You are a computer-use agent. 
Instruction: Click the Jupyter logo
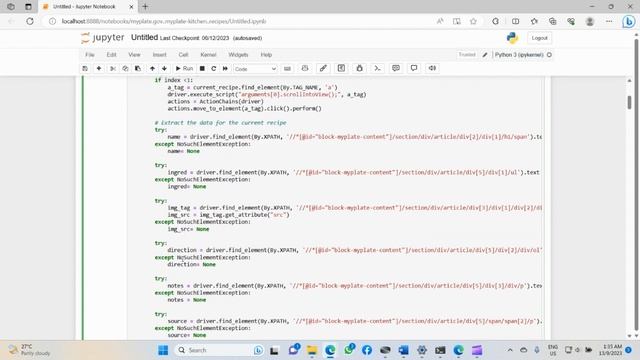coord(102,38)
